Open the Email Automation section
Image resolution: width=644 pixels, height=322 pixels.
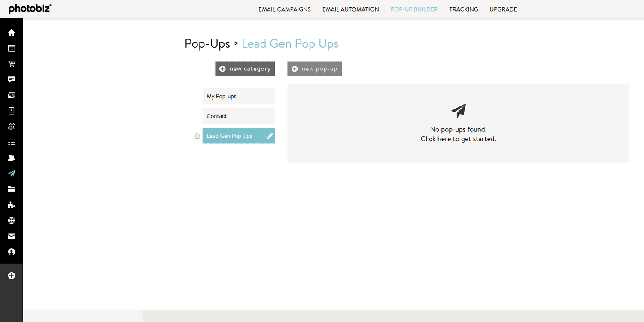pyautogui.click(x=350, y=9)
